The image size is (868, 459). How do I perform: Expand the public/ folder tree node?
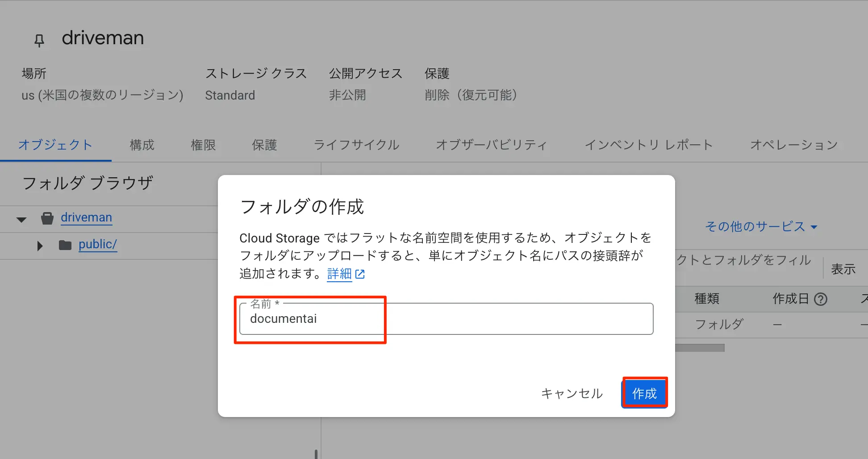point(40,246)
